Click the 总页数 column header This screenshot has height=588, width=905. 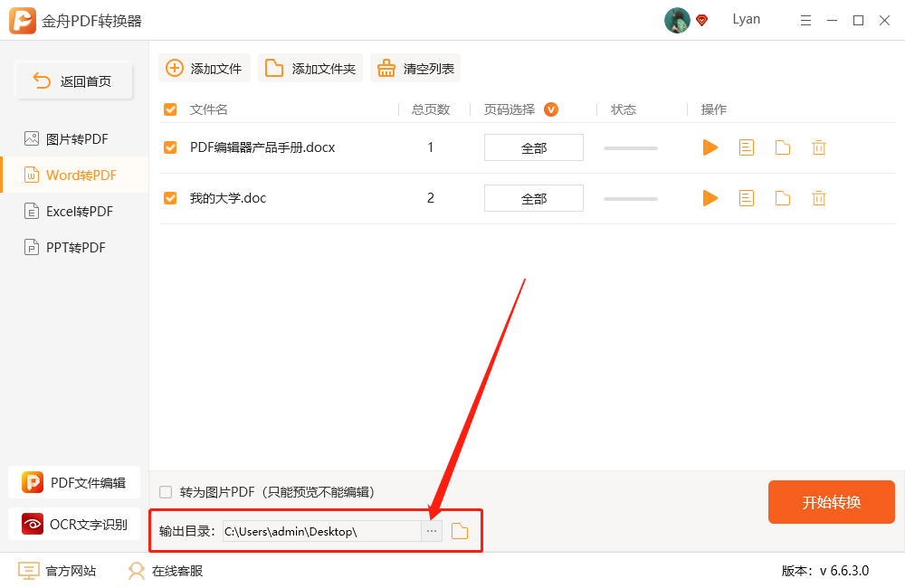pos(431,109)
